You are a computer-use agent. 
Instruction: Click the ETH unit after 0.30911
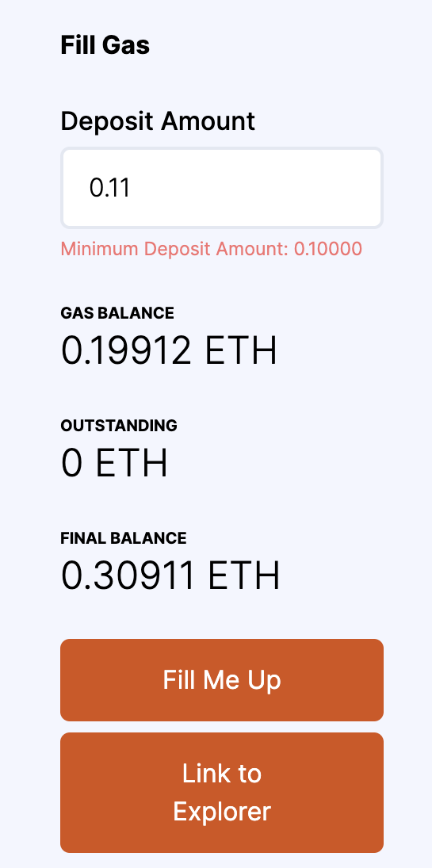point(244,575)
